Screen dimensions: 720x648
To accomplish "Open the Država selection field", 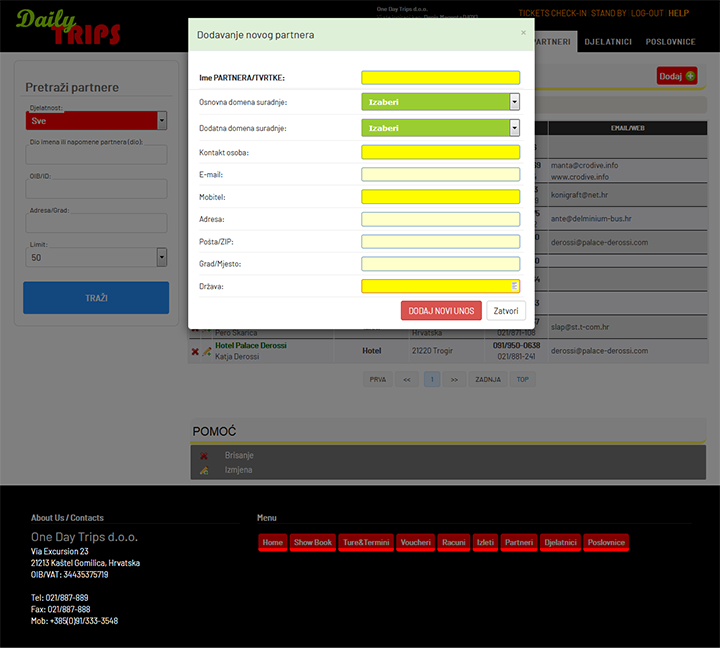I will click(440, 286).
